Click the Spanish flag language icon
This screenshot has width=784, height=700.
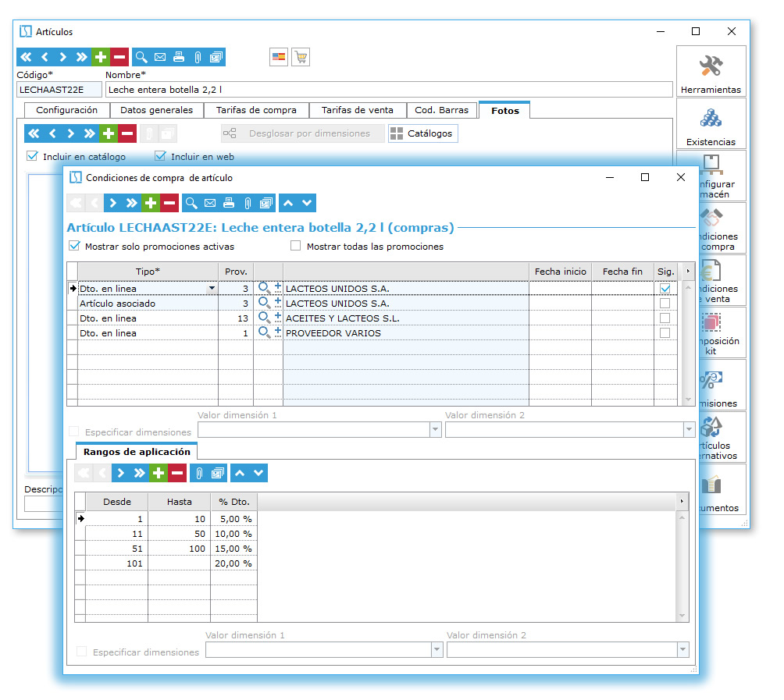278,57
